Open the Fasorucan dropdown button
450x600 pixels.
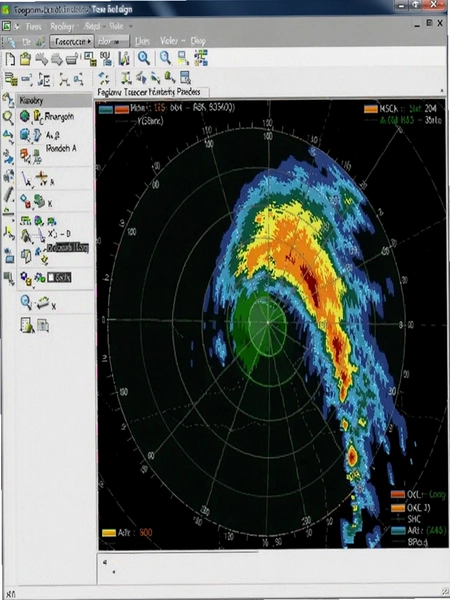click(72, 41)
